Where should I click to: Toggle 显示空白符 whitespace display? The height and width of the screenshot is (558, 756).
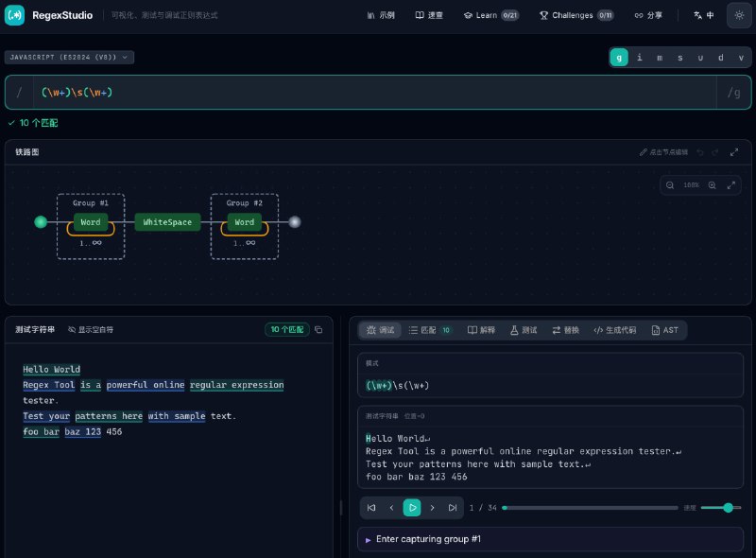point(91,330)
